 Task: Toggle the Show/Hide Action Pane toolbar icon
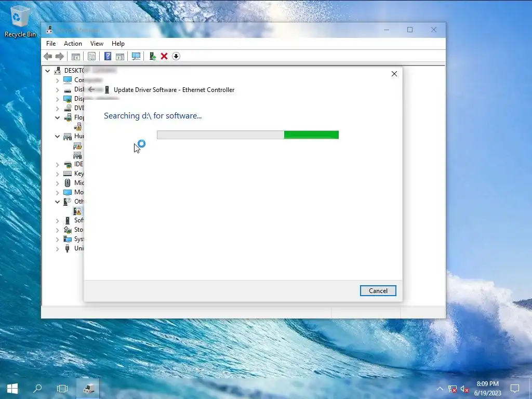pyautogui.click(x=120, y=56)
